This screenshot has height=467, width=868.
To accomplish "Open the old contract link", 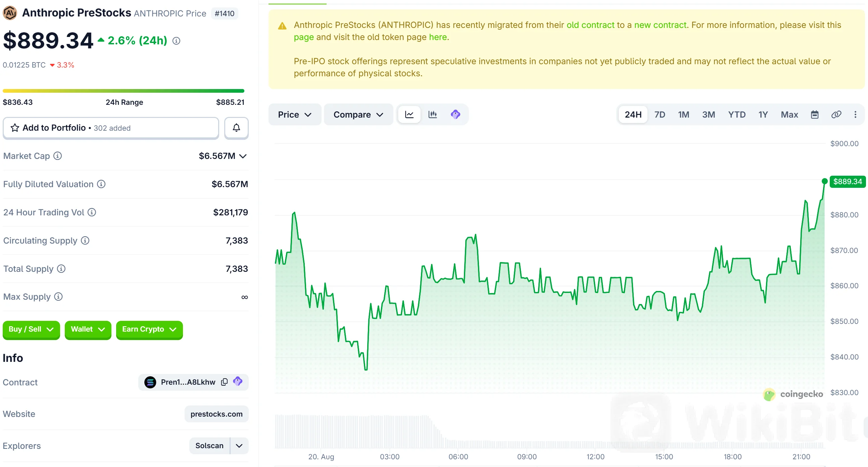I will click(590, 25).
